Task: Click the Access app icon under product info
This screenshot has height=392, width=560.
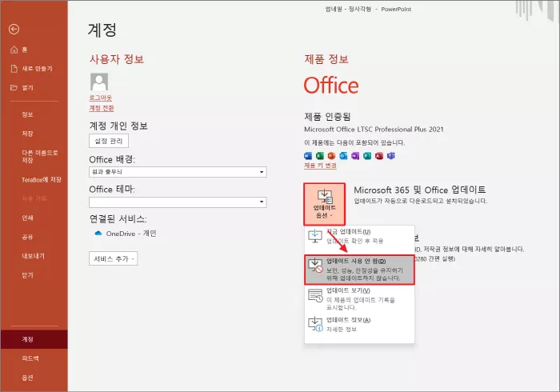Action: pos(379,156)
